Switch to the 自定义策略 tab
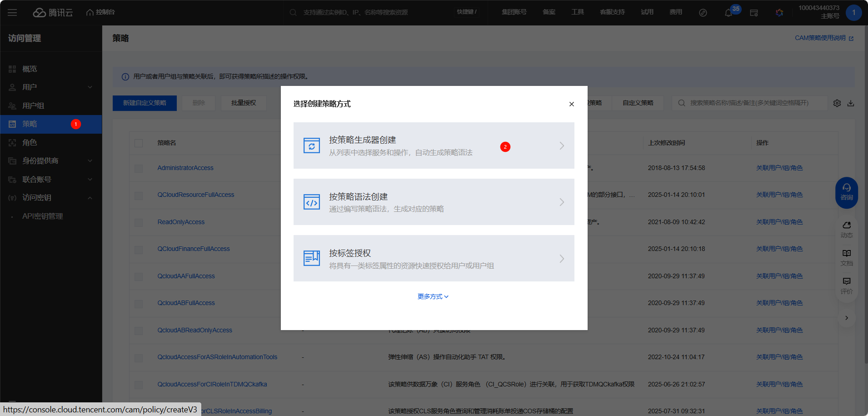Image resolution: width=868 pixels, height=416 pixels. [x=638, y=103]
